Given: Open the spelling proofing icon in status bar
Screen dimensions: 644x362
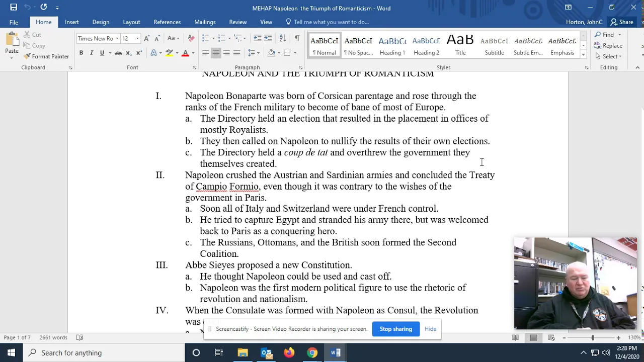Looking at the screenshot, I should tap(79, 338).
